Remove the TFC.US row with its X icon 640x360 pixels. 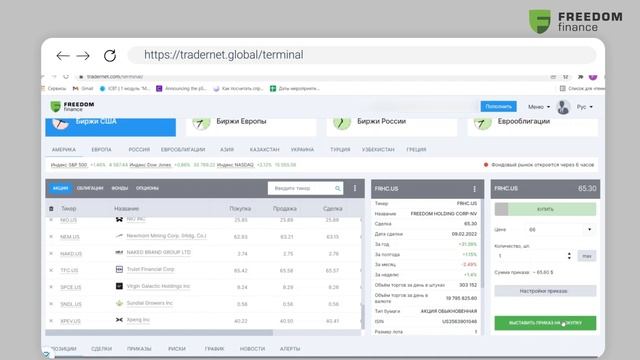(x=51, y=270)
